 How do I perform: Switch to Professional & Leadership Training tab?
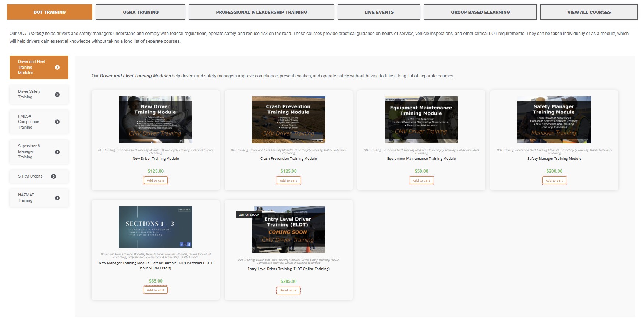261,12
